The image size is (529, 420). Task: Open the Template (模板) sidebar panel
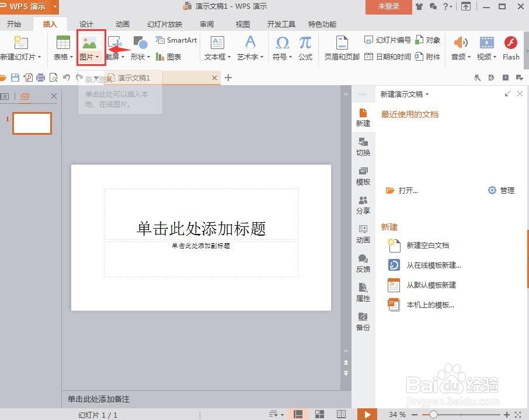click(x=363, y=176)
